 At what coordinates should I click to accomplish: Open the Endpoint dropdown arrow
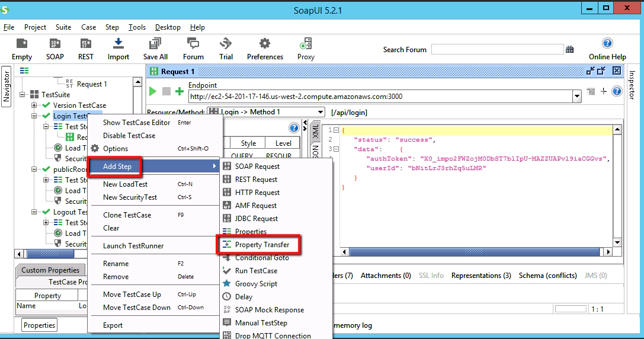[x=577, y=97]
